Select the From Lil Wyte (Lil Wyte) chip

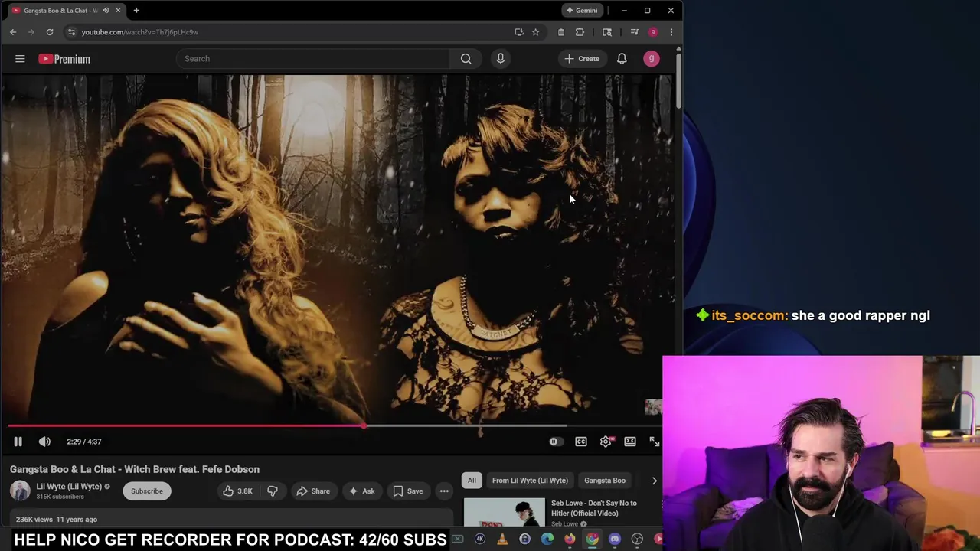[x=530, y=481]
